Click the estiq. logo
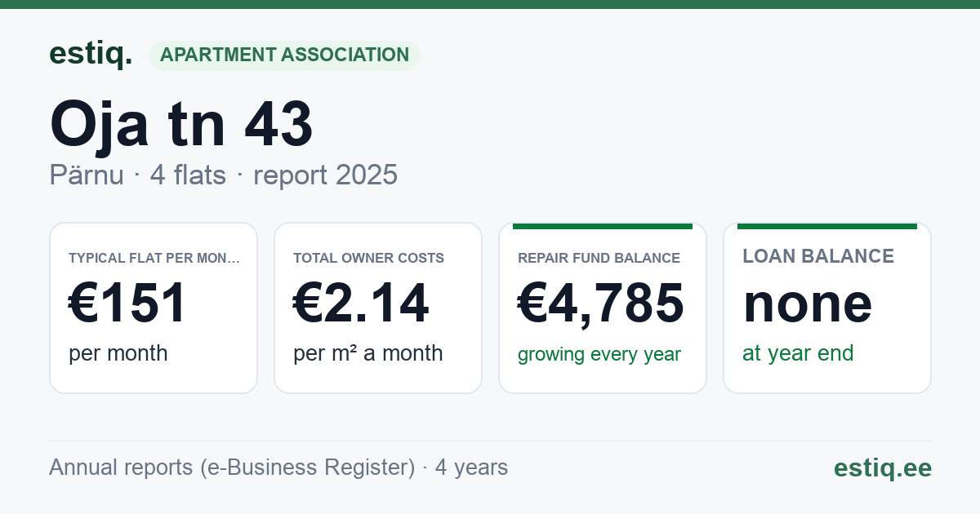The width and height of the screenshot is (980, 514). tap(91, 55)
